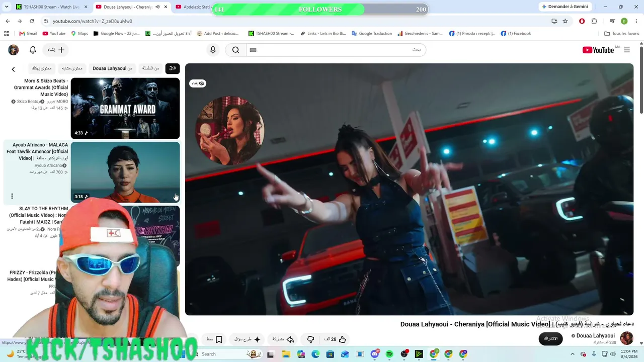Click the browser forward arrow

(20, 21)
